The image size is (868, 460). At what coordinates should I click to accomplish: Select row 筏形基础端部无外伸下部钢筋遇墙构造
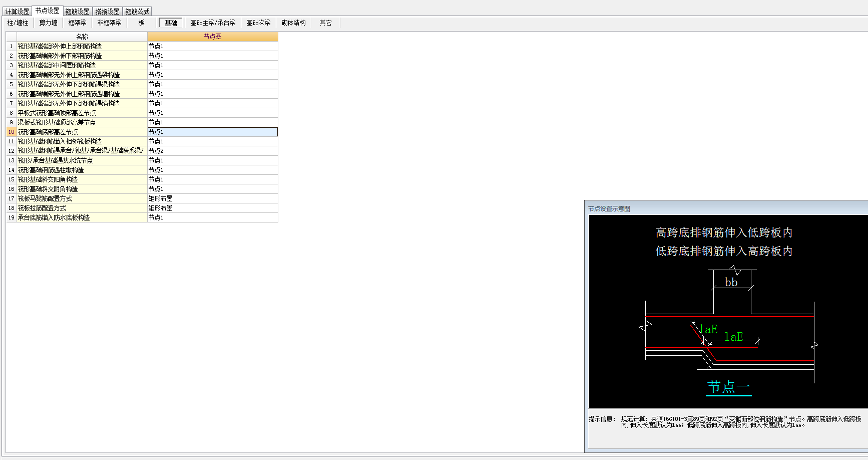coord(82,103)
